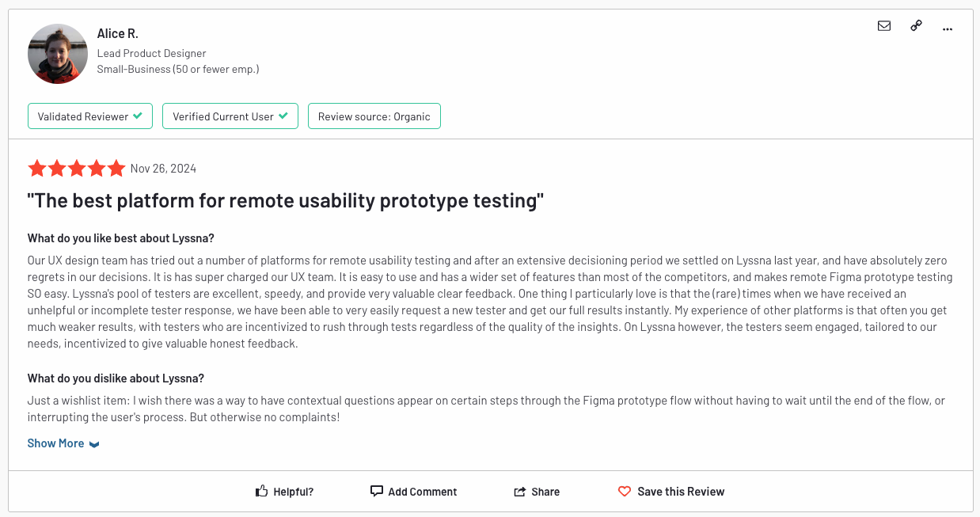
Task: Copy review link via chain icon
Action: 916,26
